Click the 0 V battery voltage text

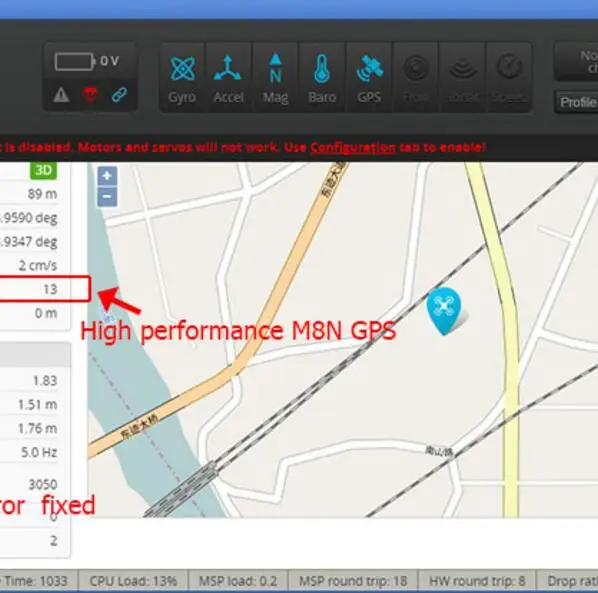tap(110, 61)
